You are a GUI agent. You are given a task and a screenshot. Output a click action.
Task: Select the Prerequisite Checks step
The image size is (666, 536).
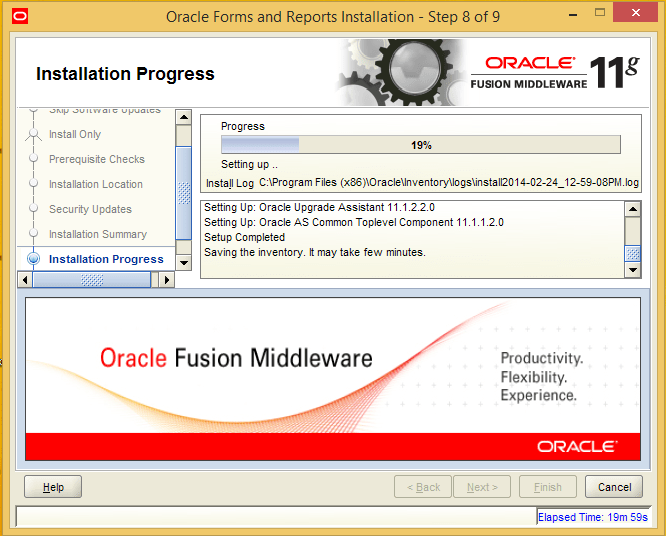coord(97,159)
